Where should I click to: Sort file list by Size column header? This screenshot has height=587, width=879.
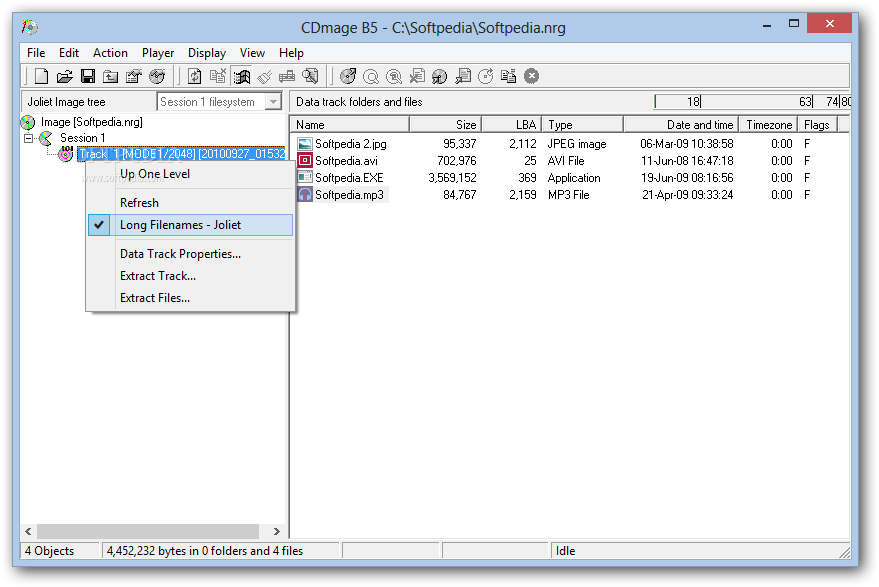click(446, 124)
